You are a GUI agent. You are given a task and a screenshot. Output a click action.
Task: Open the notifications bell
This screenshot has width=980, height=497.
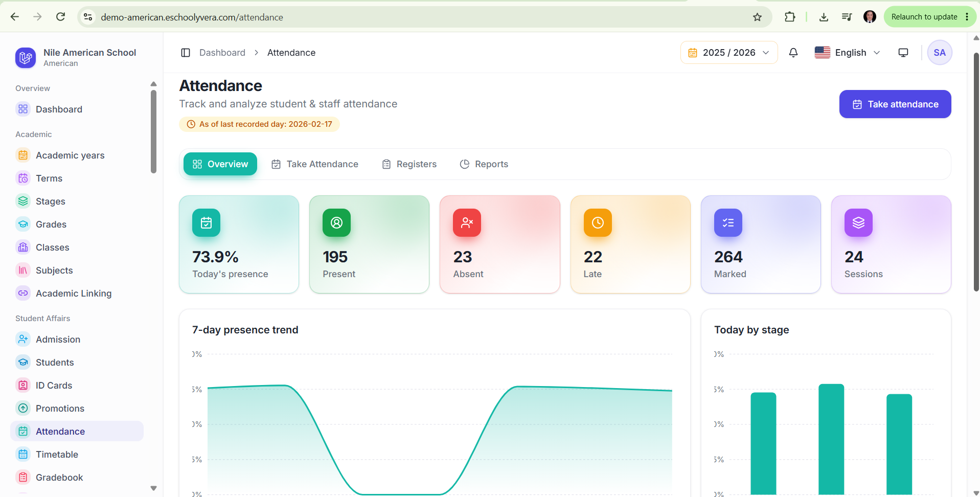pos(793,53)
